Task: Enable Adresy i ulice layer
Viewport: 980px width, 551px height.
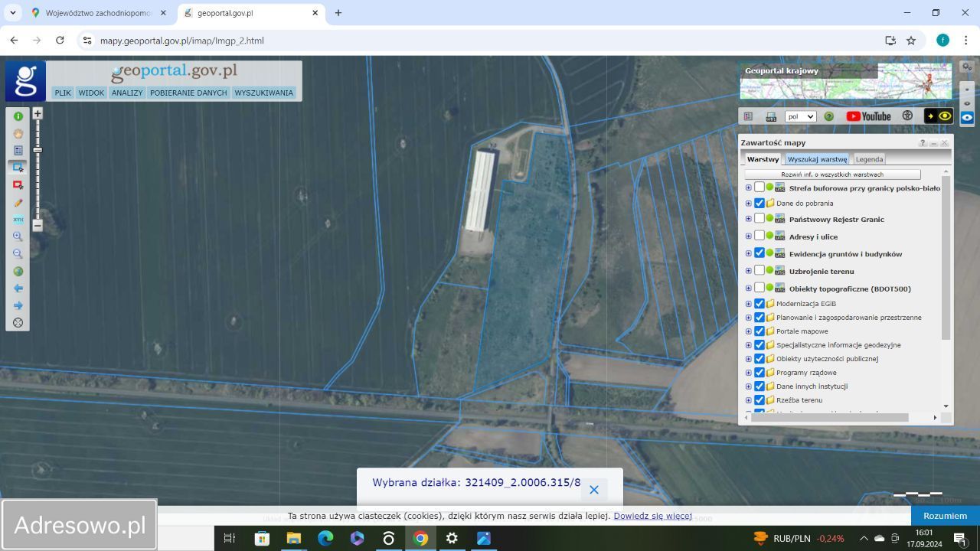Action: click(759, 236)
